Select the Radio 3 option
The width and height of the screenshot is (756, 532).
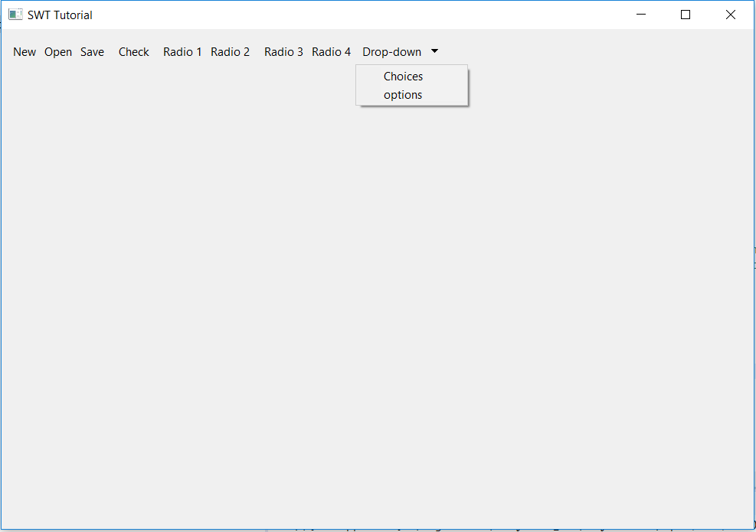click(x=283, y=51)
